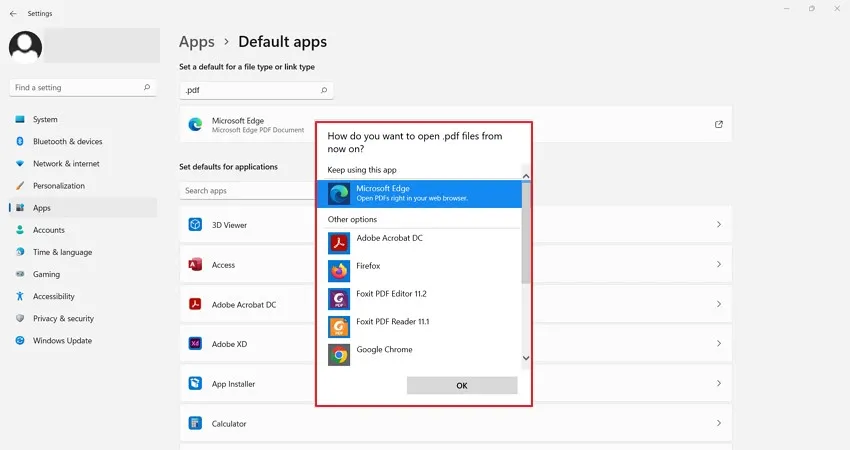This screenshot has height=450, width=850.
Task: Click the Windows Update icon
Action: click(x=20, y=340)
